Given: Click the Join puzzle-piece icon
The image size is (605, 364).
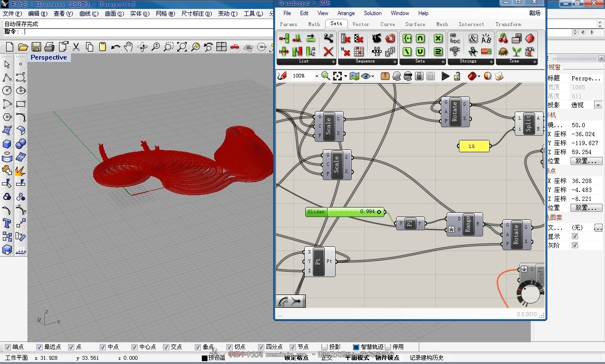Looking at the screenshot, I should (x=7, y=170).
